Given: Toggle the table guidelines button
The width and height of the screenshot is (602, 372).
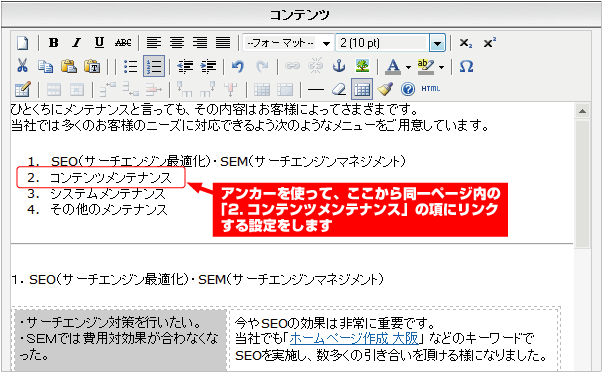Looking at the screenshot, I should point(362,89).
